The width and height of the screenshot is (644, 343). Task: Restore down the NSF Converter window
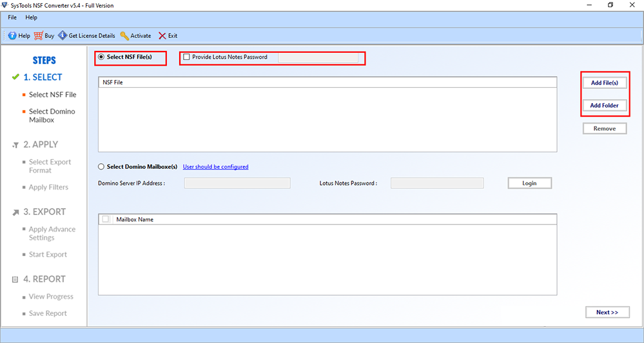610,5
